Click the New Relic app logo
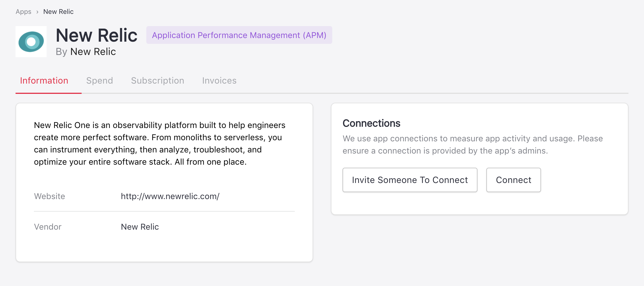Viewport: 644px width, 286px height. click(31, 42)
